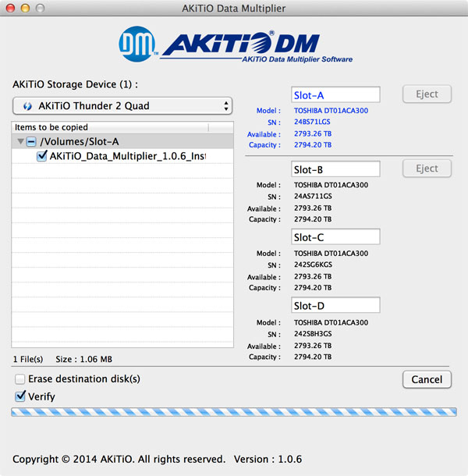Viewport: 468px width, 476px height.
Task: Uncheck the AKiTiO_Data_Multiplier_1.0.6 file checkbox
Action: tap(42, 156)
